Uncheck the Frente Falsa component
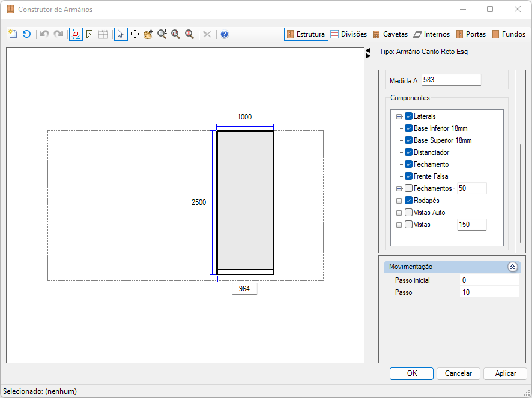This screenshot has width=532, height=398. tap(408, 176)
